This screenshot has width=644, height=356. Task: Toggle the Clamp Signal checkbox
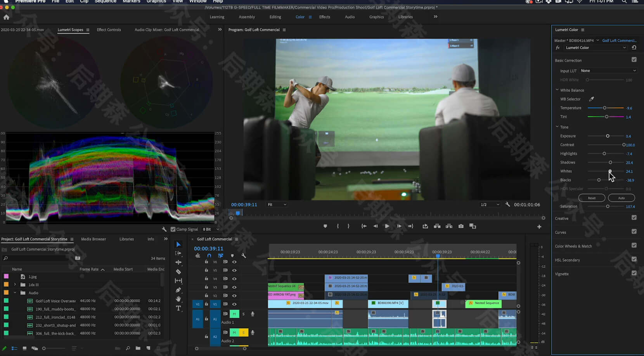[173, 229]
